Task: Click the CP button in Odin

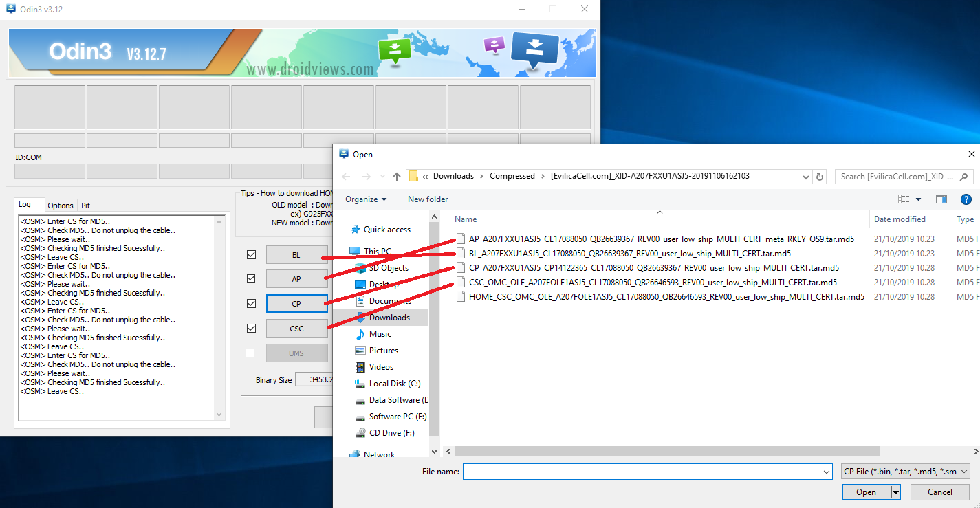Action: click(296, 303)
